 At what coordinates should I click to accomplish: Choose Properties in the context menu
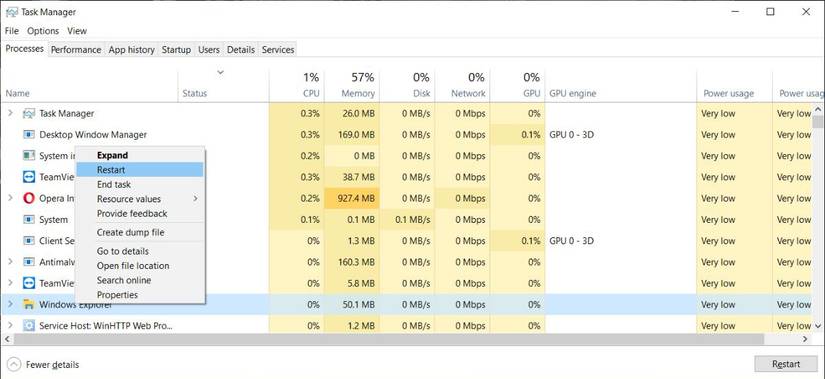(x=139, y=295)
